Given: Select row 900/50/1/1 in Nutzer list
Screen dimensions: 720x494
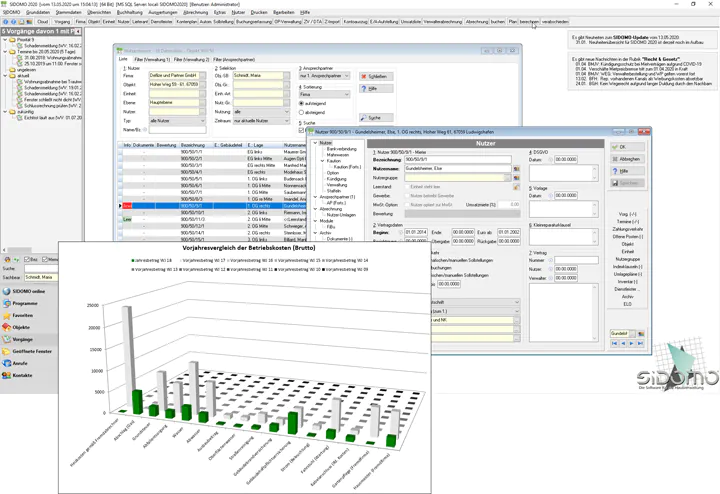Looking at the screenshot, I should (x=211, y=152).
